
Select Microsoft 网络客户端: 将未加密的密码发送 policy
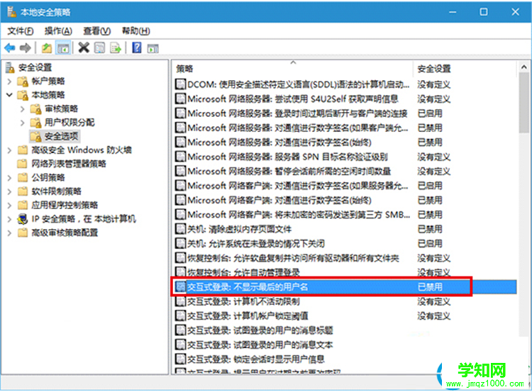click(x=299, y=215)
